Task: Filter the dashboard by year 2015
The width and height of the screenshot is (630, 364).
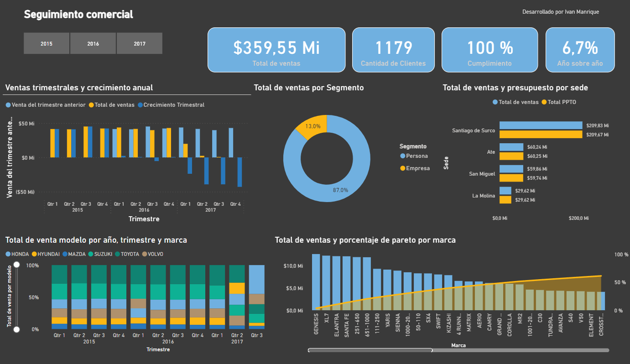Action: [47, 44]
